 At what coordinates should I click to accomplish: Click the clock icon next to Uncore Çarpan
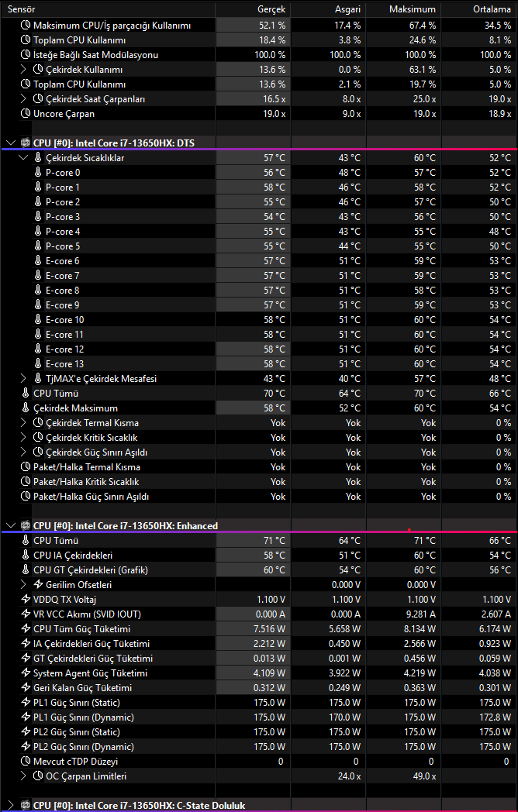[26, 113]
